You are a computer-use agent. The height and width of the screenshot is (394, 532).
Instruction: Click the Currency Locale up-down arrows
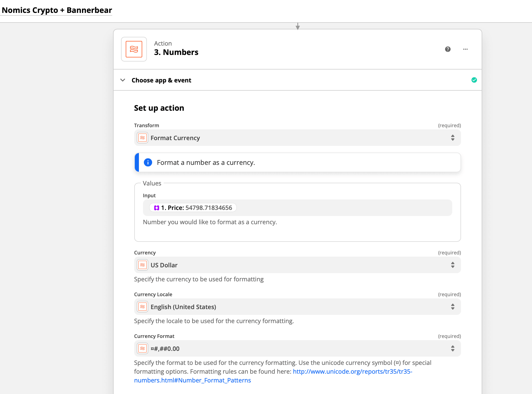(x=453, y=307)
